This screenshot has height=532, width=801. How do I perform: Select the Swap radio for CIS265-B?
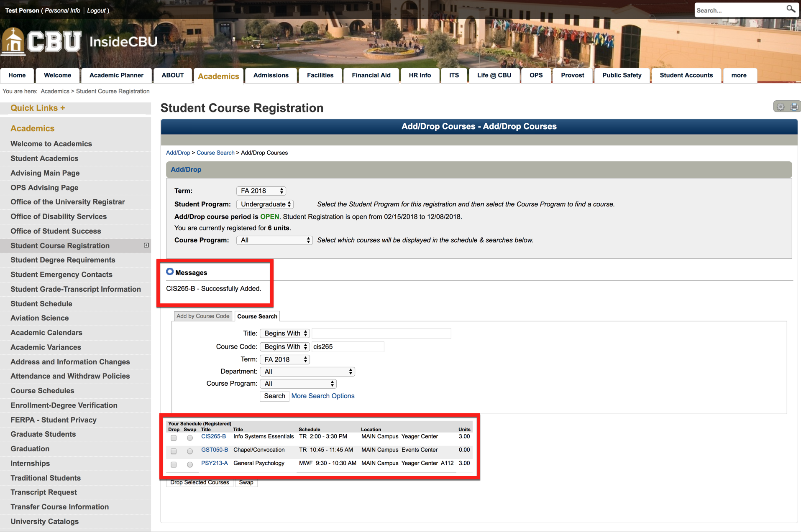pos(190,438)
